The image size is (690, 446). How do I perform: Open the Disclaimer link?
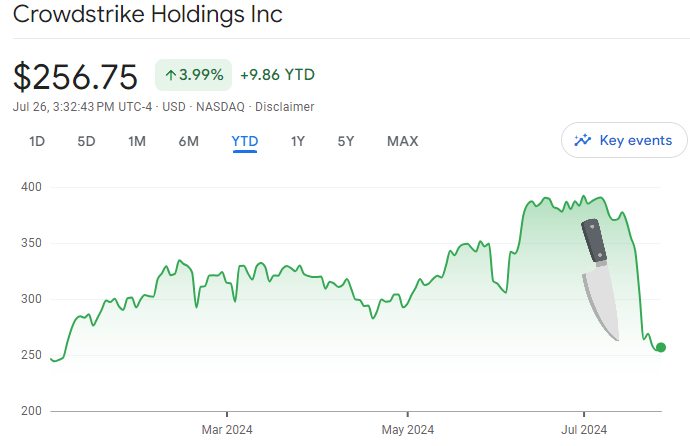pos(285,107)
